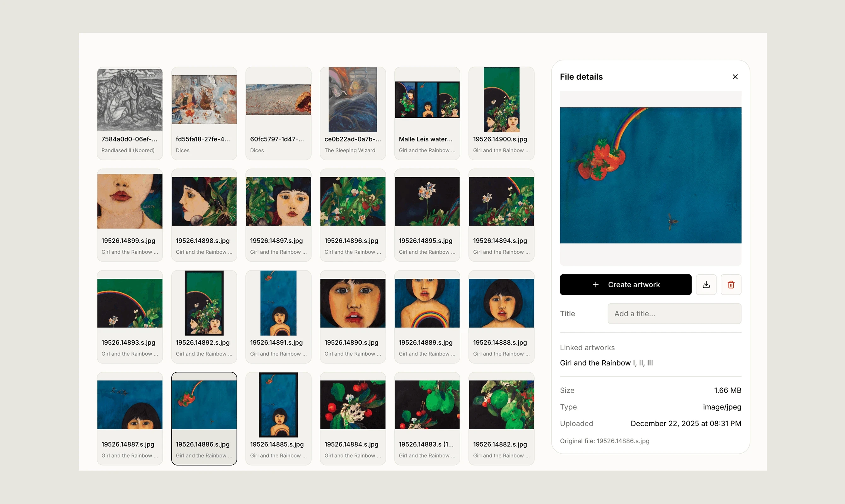Open the preview image in File details
The image size is (845, 504).
click(650, 175)
